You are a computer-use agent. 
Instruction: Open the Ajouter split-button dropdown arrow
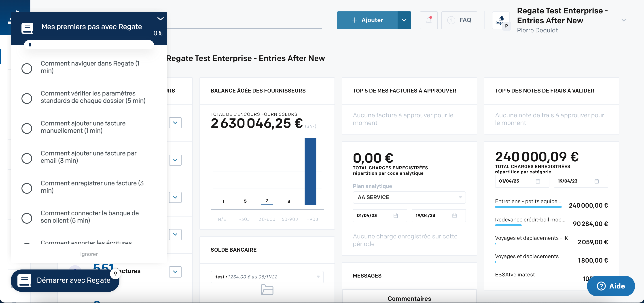[404, 20]
